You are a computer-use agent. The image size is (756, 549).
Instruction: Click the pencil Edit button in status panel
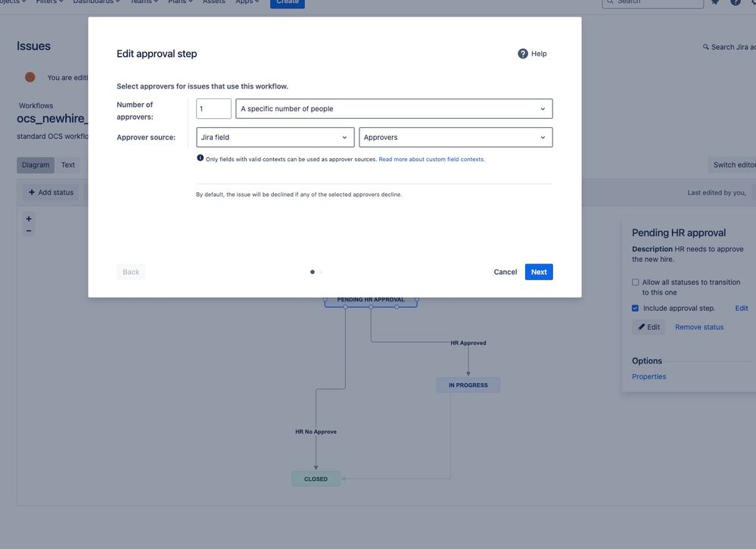point(649,327)
